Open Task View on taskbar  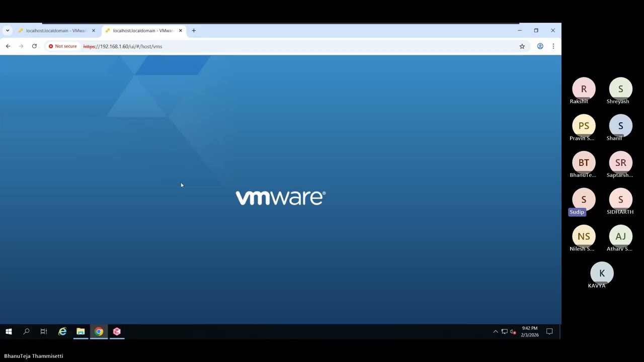44,331
